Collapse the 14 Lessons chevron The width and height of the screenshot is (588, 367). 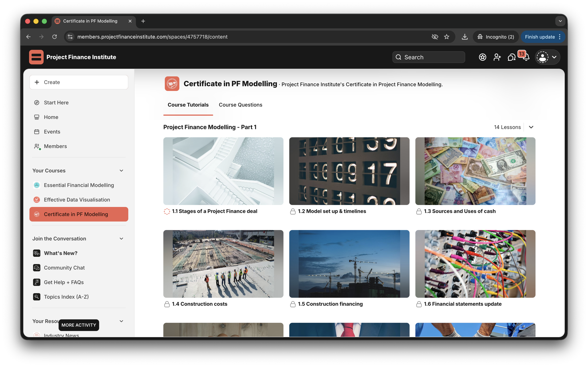tap(531, 127)
